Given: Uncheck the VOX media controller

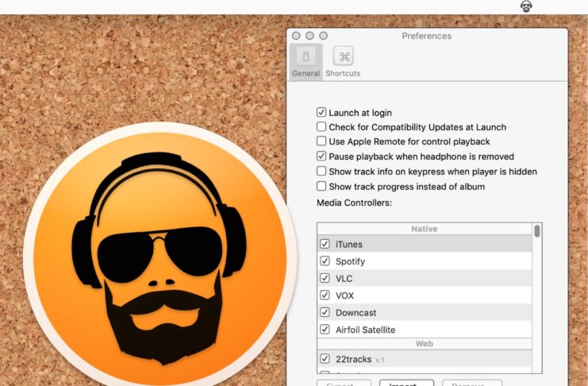Looking at the screenshot, I should click(x=325, y=295).
